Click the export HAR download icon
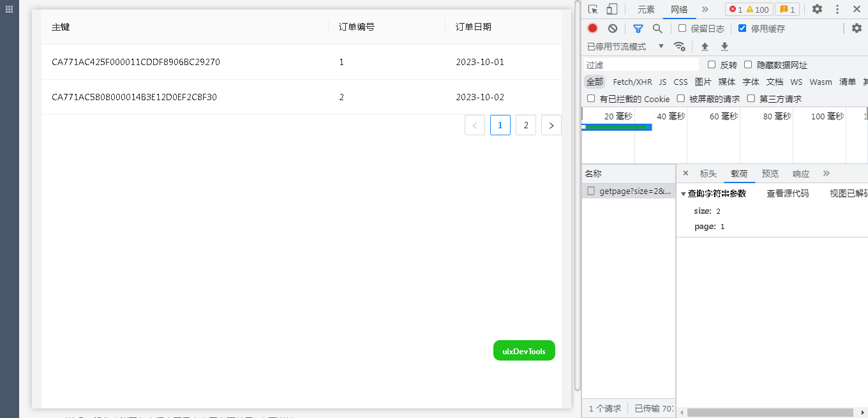 [724, 47]
